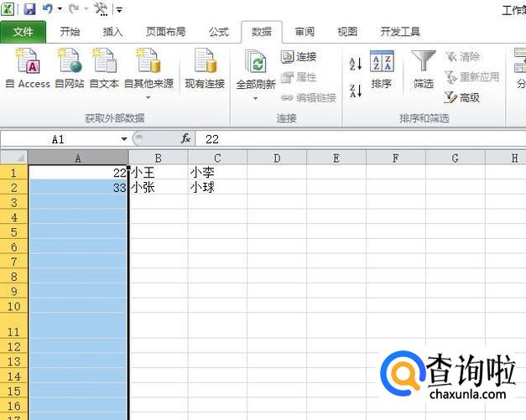
Task: Click cell A2 containing 33
Action: point(79,188)
